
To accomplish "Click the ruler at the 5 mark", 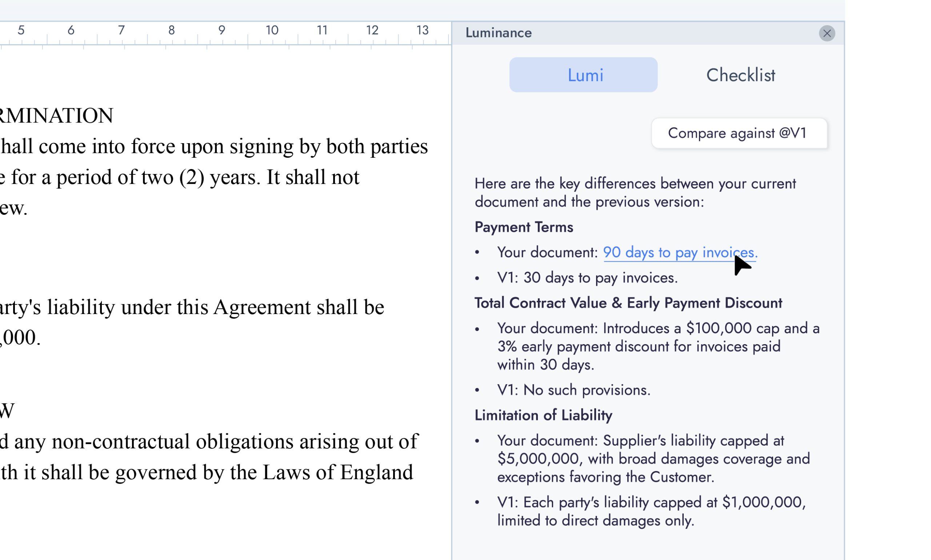I will click(x=21, y=30).
